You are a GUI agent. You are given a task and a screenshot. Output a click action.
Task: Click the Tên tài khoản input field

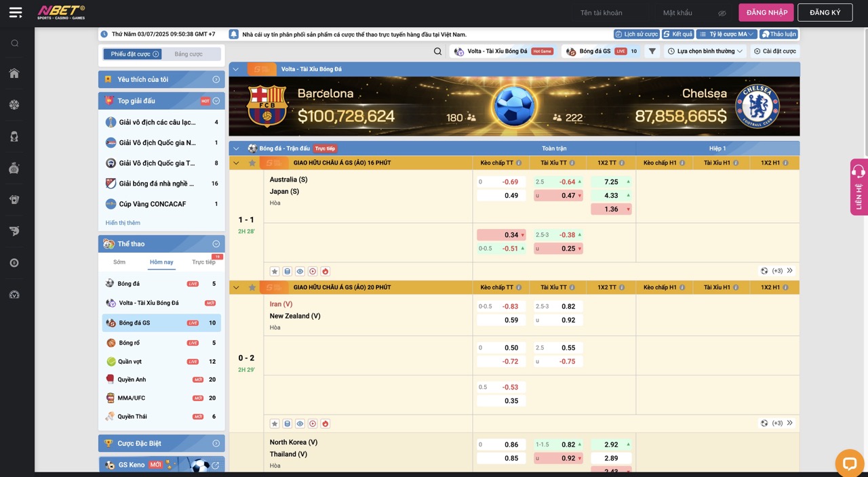[x=609, y=13]
